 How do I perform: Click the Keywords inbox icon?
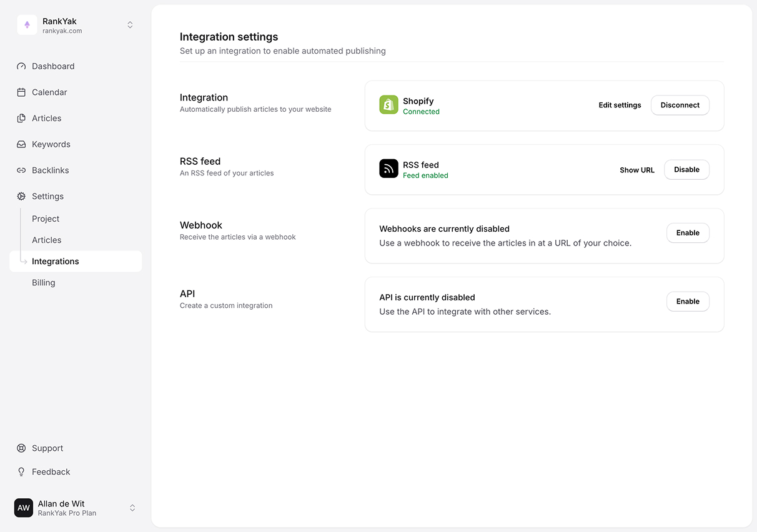[21, 144]
